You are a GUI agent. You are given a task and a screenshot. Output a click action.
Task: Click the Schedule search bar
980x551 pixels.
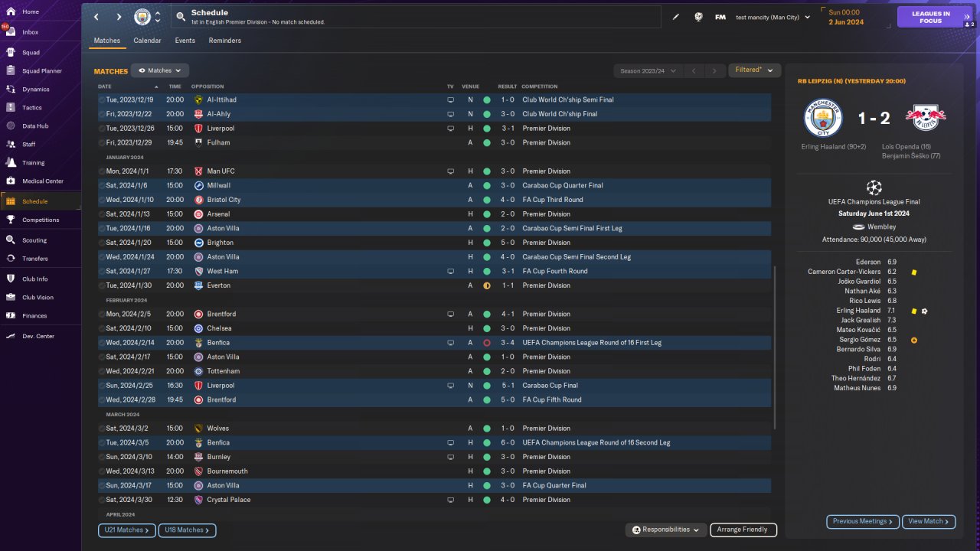click(x=416, y=17)
